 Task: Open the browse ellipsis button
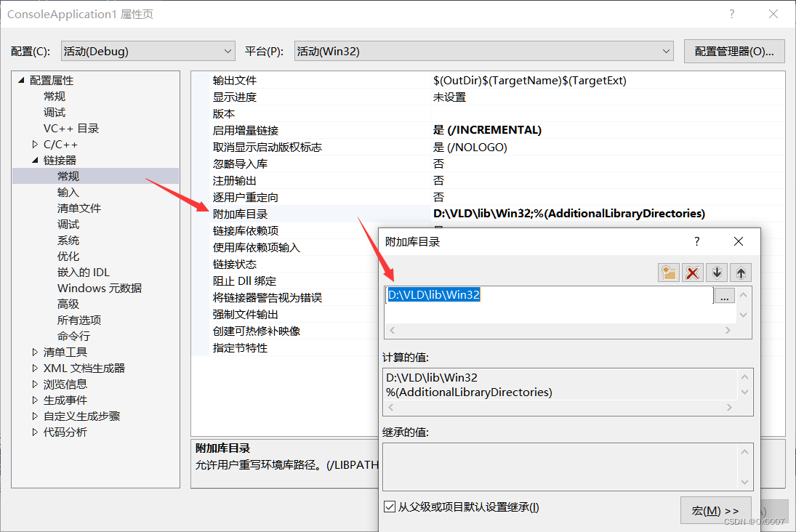(724, 296)
